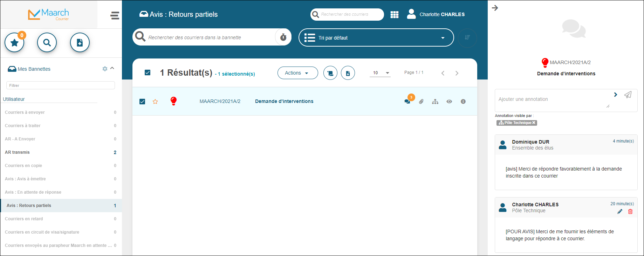Click the folder classification round button
This screenshot has height=256, width=644.
tap(330, 73)
